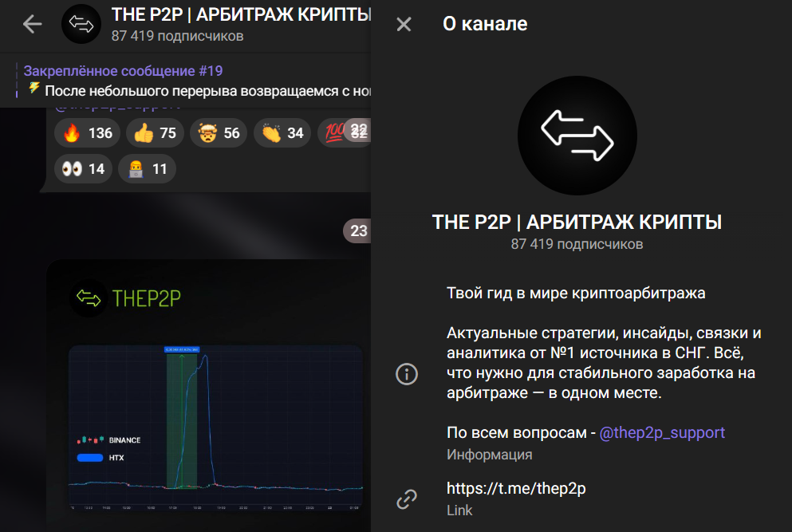
Task: Tap the clown reaction showing 56
Action: pos(218,132)
